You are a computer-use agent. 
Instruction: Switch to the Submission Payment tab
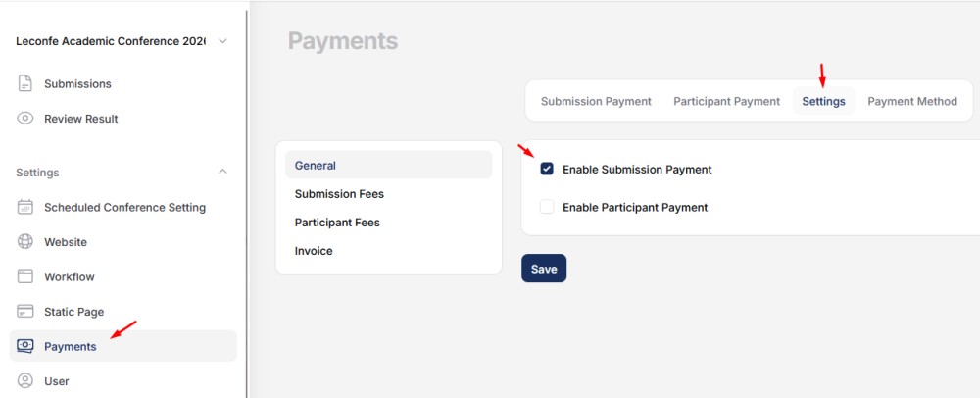pos(596,101)
